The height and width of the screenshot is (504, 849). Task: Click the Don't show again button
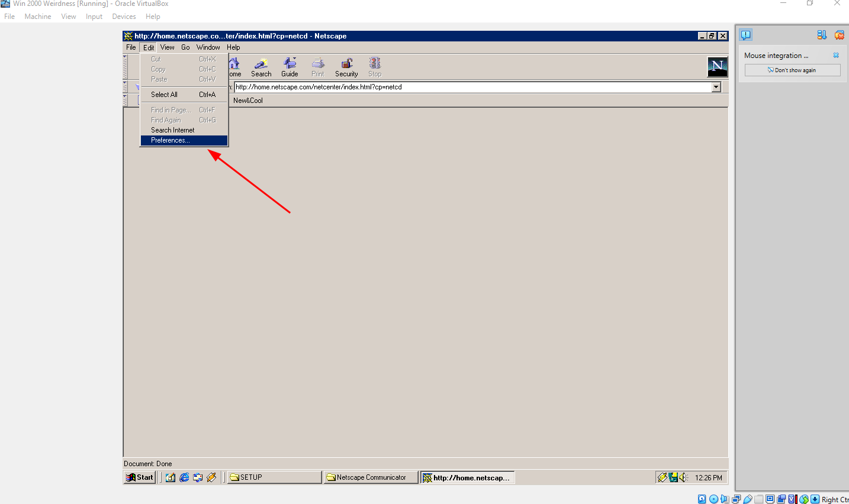point(792,70)
